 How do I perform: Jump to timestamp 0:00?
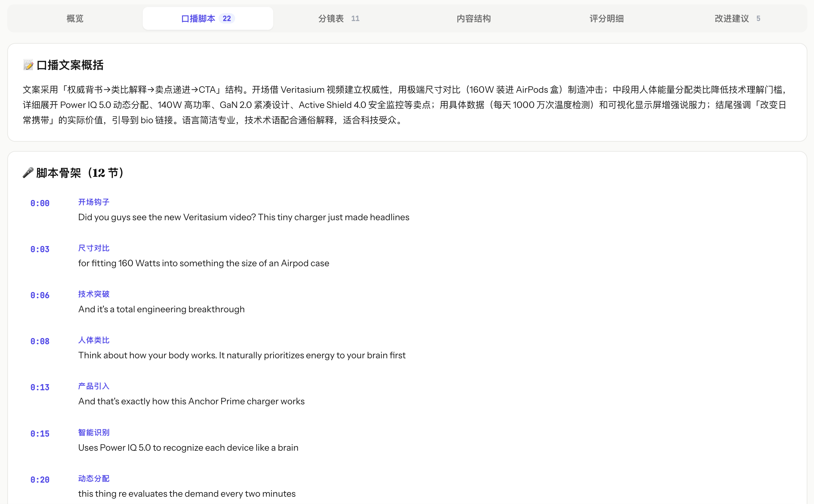(40, 203)
